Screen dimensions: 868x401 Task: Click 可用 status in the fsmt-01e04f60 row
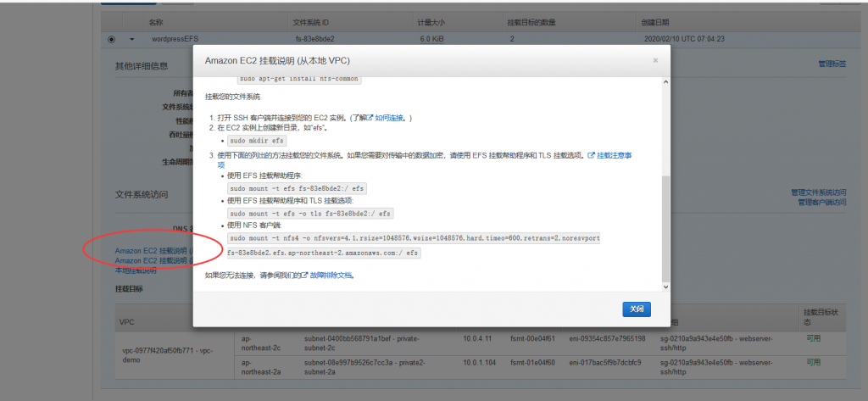tap(814, 363)
